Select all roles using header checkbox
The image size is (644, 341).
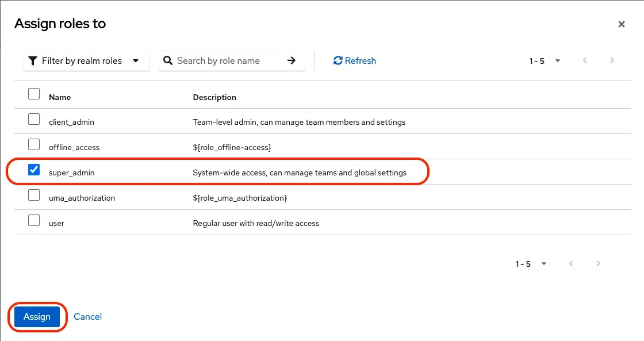click(x=34, y=94)
